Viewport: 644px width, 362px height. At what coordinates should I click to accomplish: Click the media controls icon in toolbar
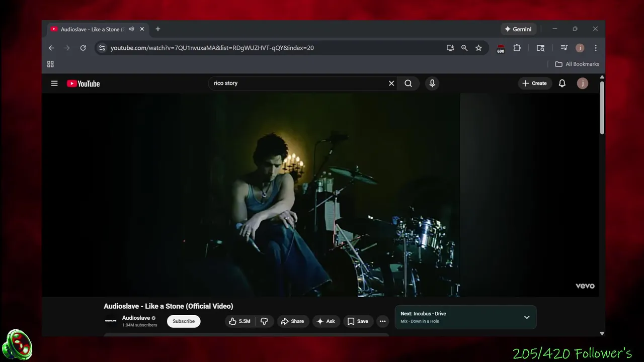tap(564, 48)
